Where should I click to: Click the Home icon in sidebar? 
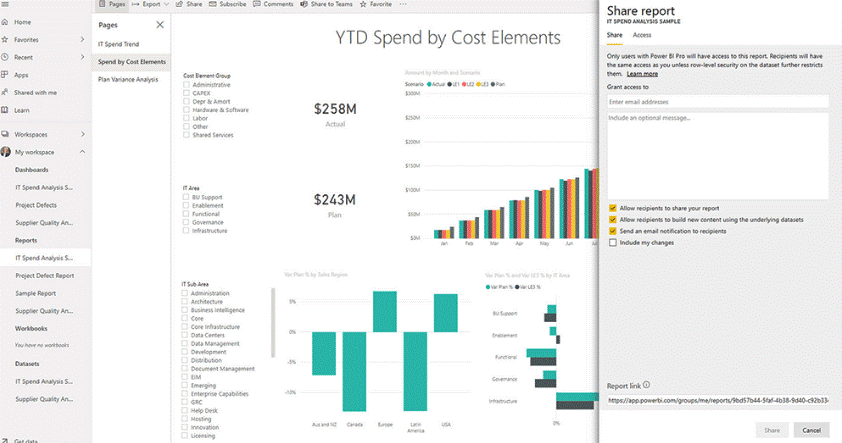tap(5, 22)
